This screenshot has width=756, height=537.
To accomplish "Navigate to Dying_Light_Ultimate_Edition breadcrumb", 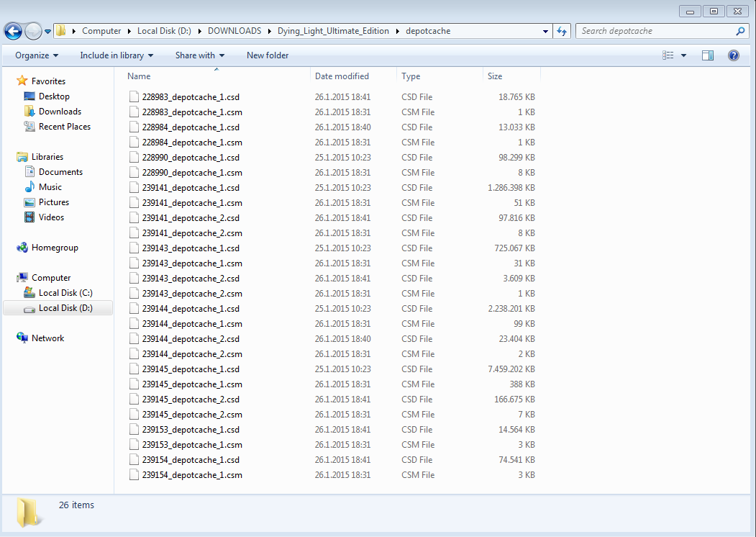I will tap(333, 31).
